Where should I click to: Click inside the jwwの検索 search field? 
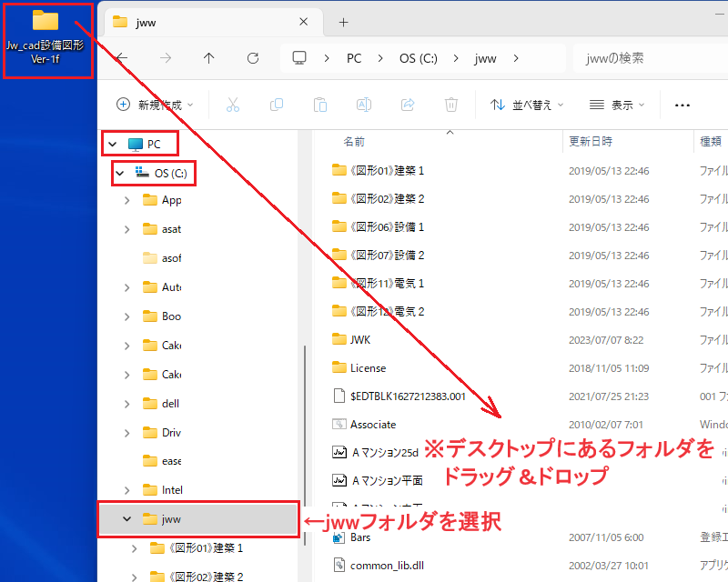(x=648, y=57)
